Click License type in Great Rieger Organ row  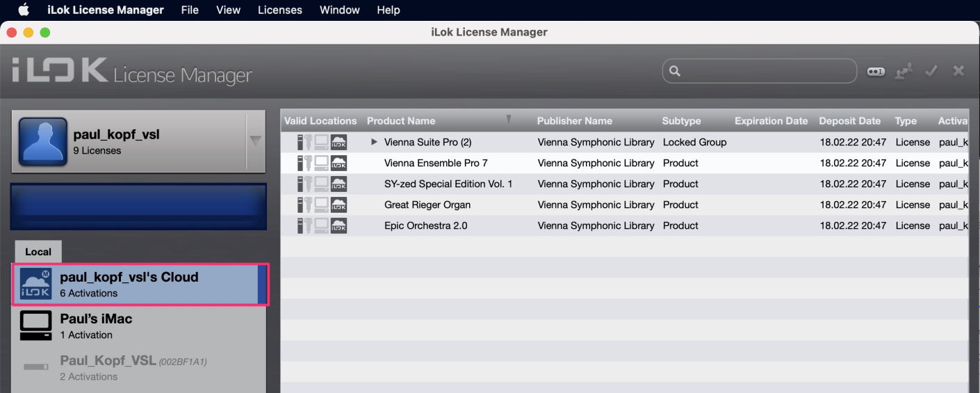913,204
